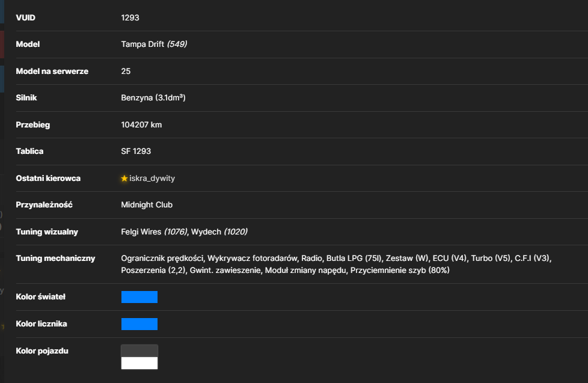Select the Turbo (V5) entry
This screenshot has width=588, height=383.
(491, 258)
